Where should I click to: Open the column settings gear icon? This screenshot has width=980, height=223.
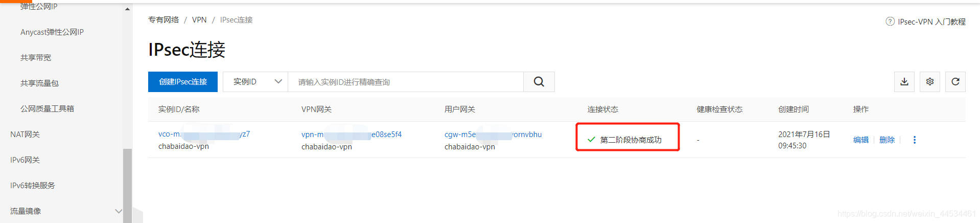(929, 82)
